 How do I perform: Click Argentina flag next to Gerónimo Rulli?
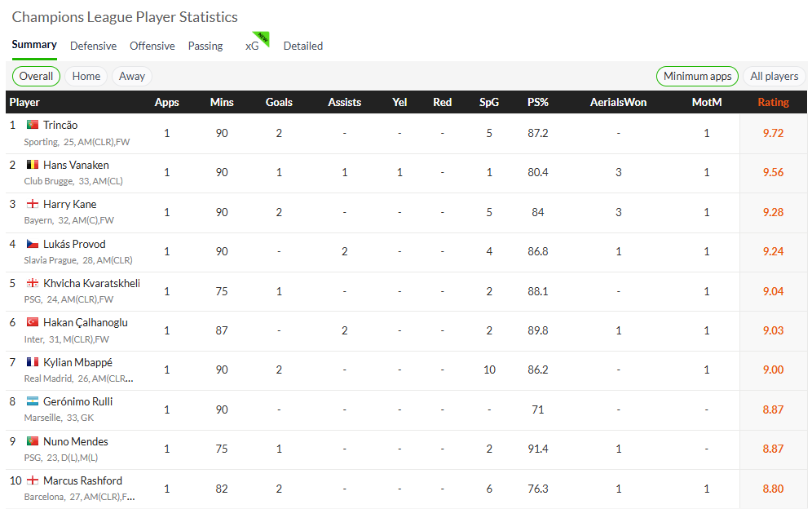pos(33,401)
